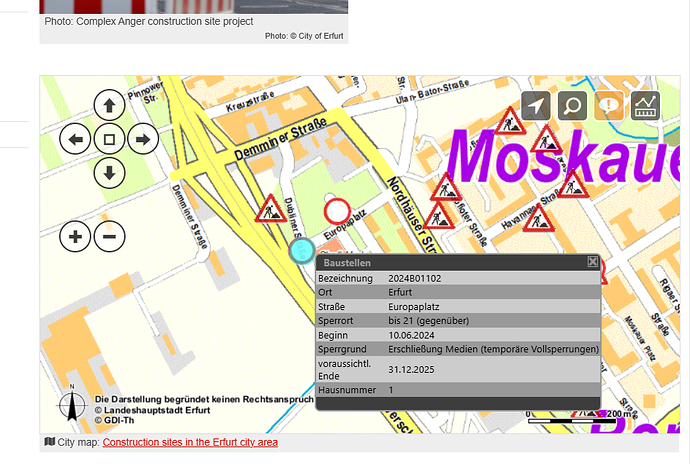Click construction sign on Dubliner Straße
Viewport: 690px width, 464px height.
tap(270, 209)
